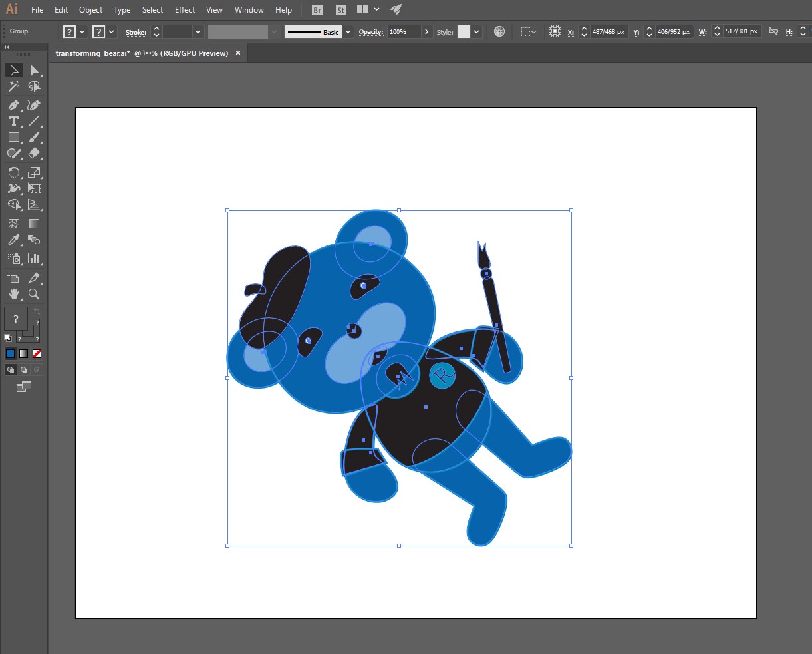Select the Symbol Sprayer tool
812x654 pixels.
tap(13, 259)
